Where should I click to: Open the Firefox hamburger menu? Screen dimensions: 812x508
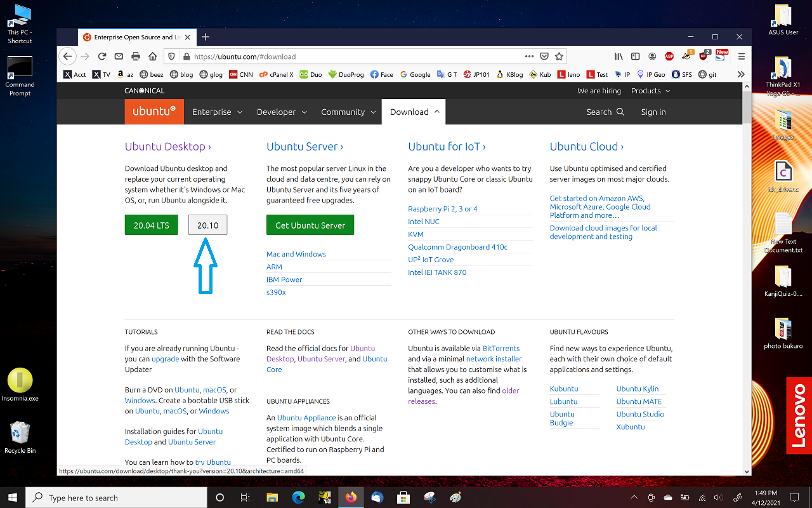[x=741, y=57]
